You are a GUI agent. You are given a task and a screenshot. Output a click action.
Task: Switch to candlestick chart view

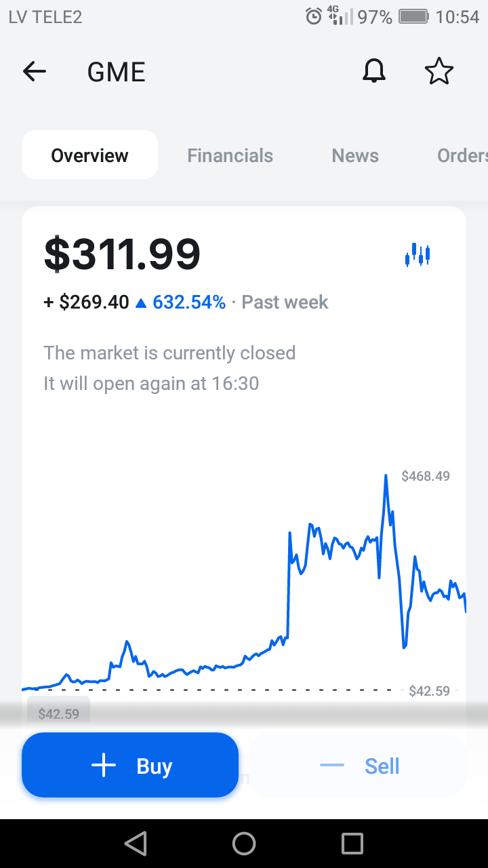[418, 256]
